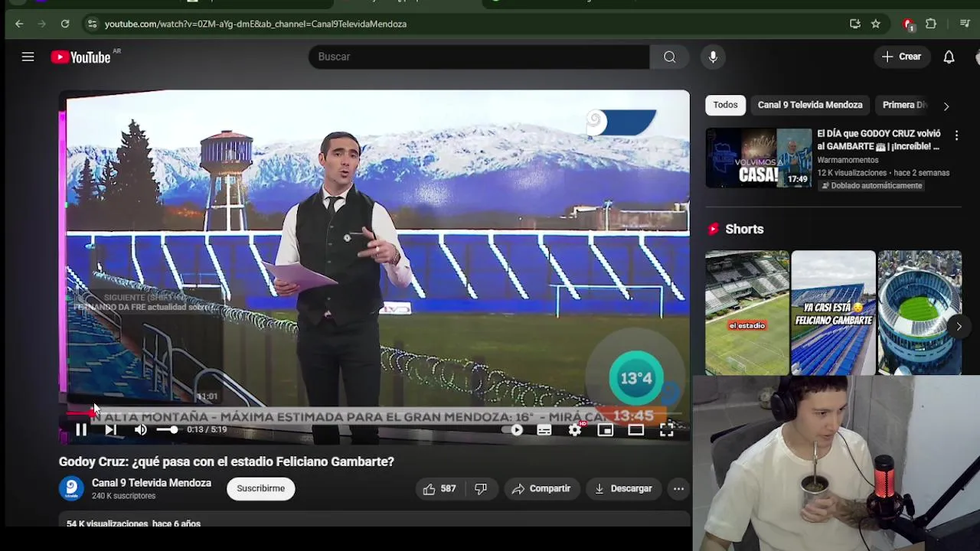Click the Canal 9 channel avatar
The height and width of the screenshot is (551, 980).
click(x=71, y=488)
